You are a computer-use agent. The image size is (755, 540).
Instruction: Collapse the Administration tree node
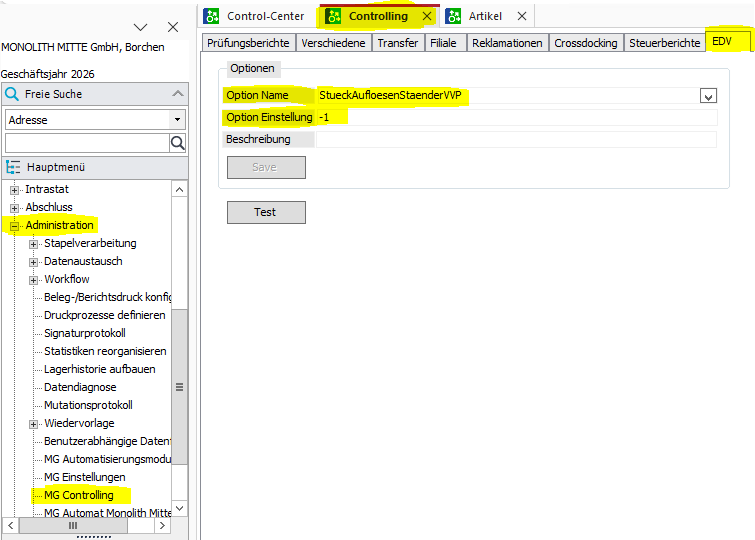coord(14,226)
